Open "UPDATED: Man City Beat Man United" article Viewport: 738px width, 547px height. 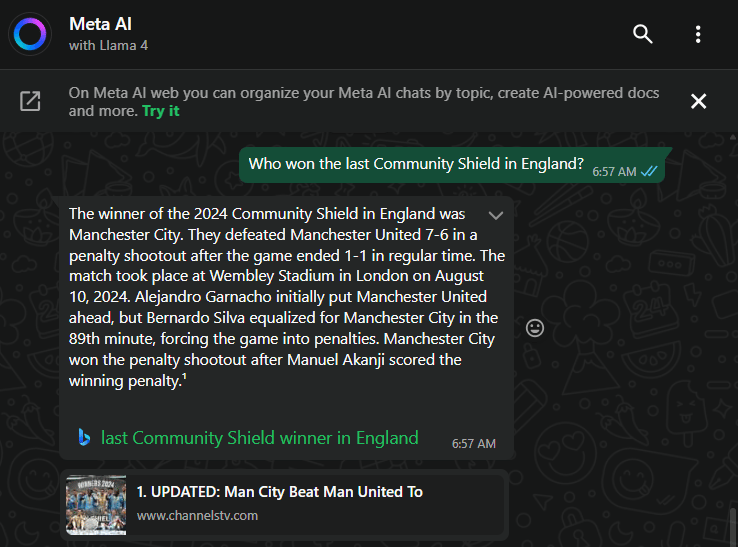coord(280,492)
